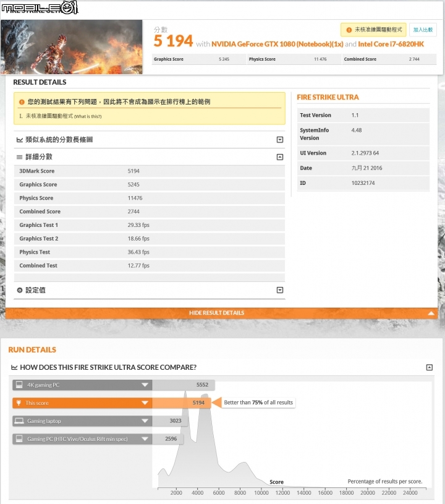Image resolution: width=445 pixels, height=504 pixels.
Task: Click the Graphics Score 5 245 header cell
Action: coord(198,59)
